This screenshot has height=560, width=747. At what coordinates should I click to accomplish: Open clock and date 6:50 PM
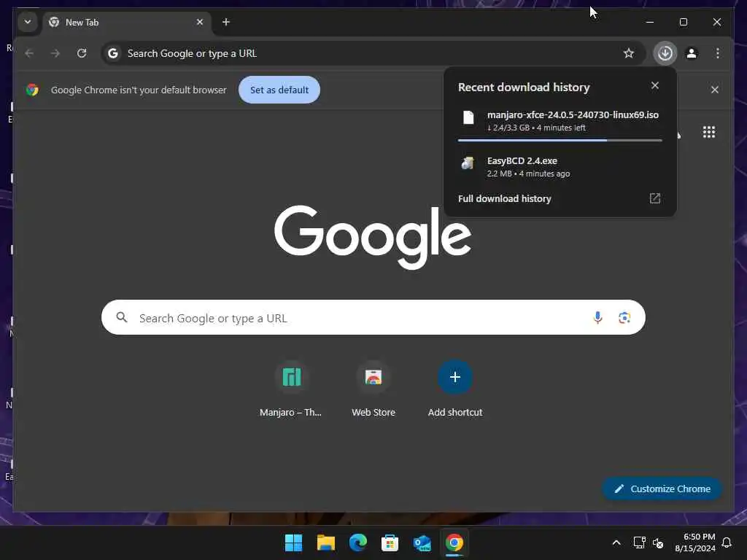(695, 542)
